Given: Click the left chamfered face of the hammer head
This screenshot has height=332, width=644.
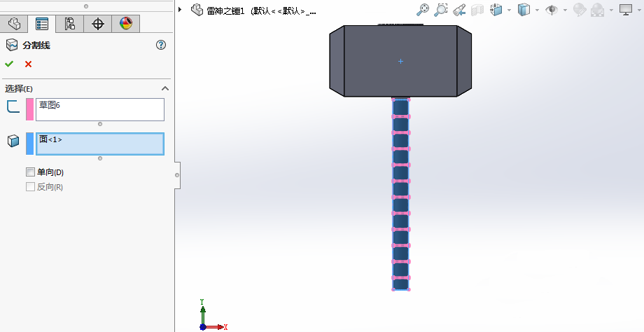Looking at the screenshot, I should point(337,61).
